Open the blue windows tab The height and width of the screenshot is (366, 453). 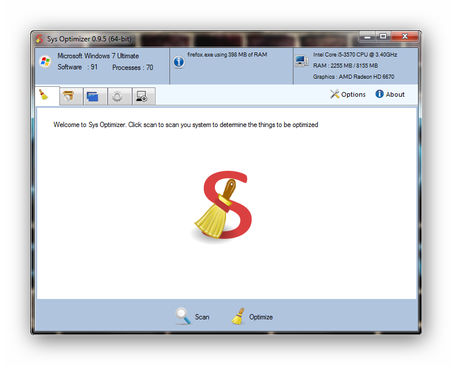(95, 97)
